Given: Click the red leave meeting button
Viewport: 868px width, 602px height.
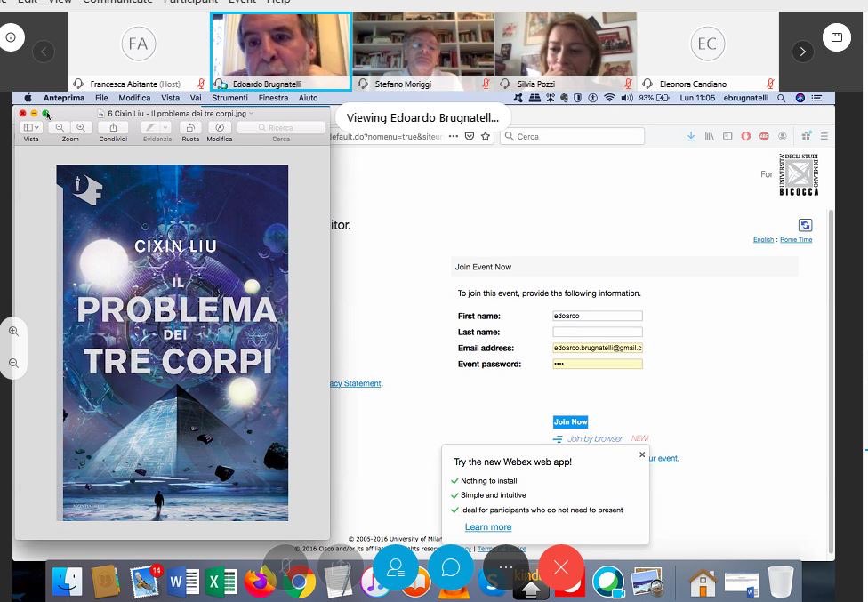Looking at the screenshot, I should [x=561, y=567].
